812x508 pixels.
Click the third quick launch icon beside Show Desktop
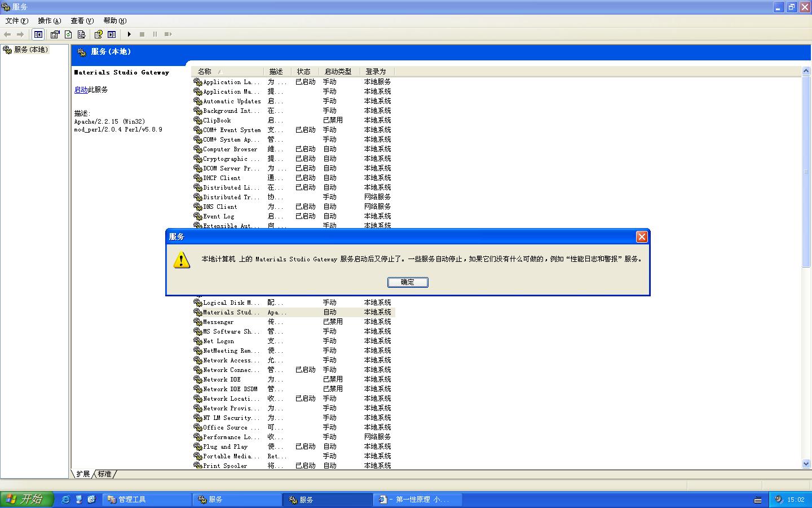click(91, 500)
